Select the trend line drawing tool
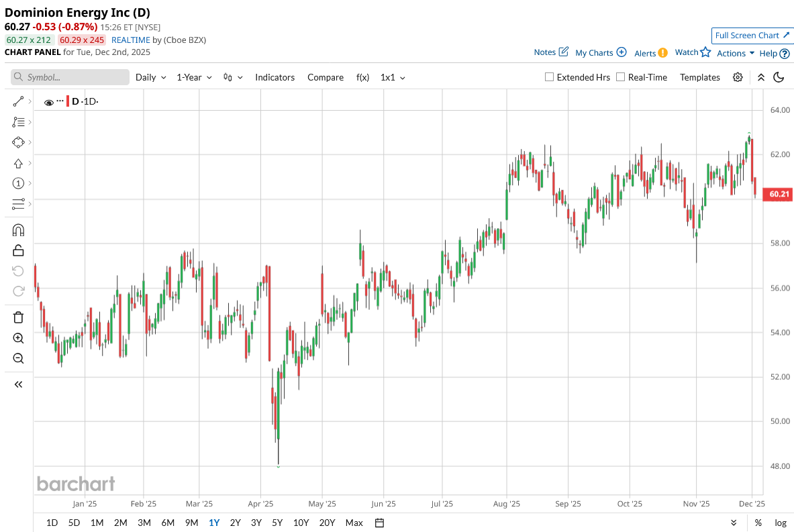794x532 pixels. pos(18,102)
